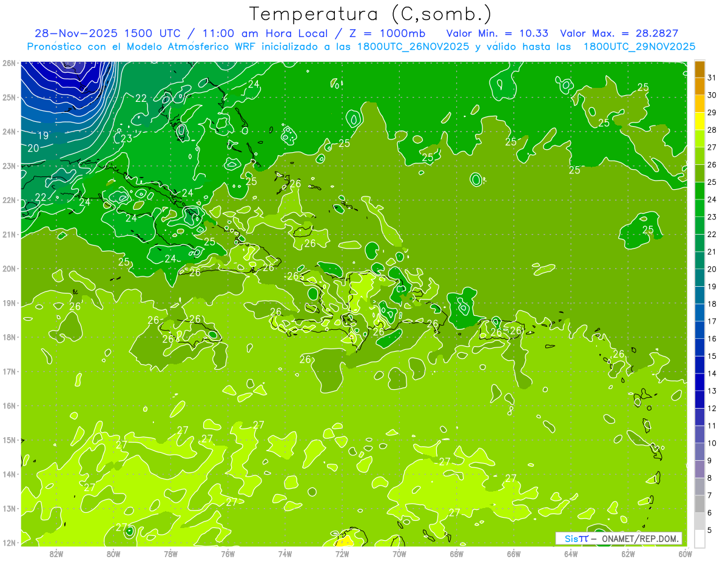Click the colorbar value label 30
Image resolution: width=728 pixels, height=562 pixels.
pos(712,95)
